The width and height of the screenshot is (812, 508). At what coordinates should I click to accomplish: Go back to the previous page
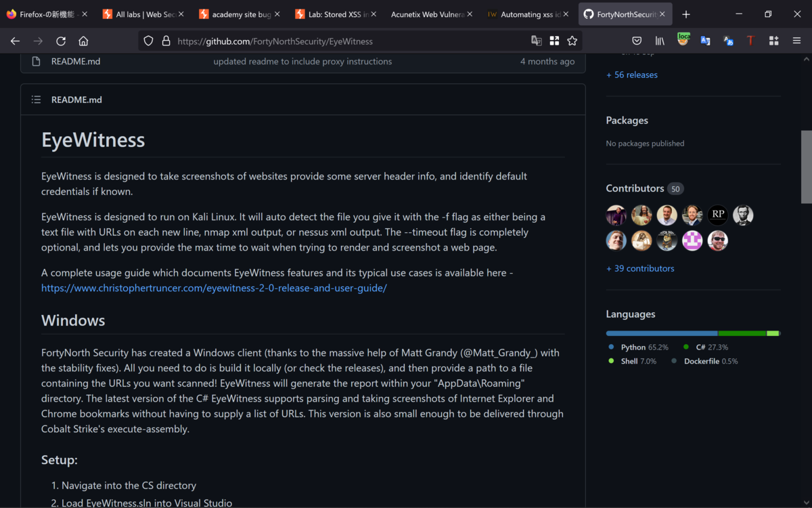pyautogui.click(x=15, y=41)
